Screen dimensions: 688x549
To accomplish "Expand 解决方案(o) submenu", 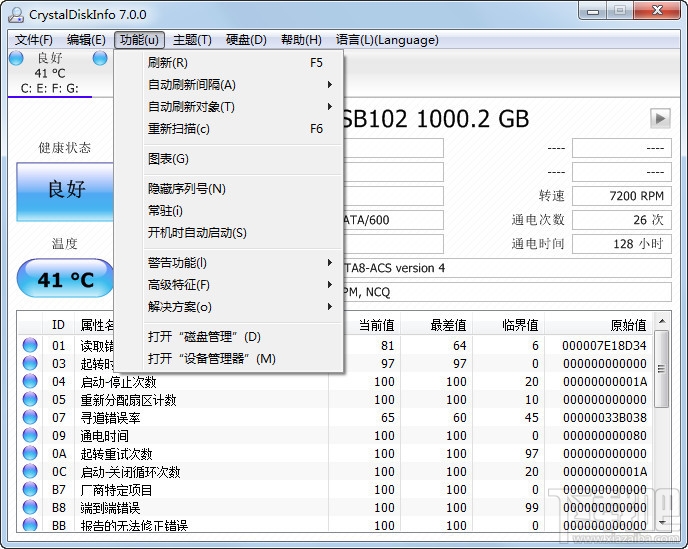I will [x=228, y=306].
